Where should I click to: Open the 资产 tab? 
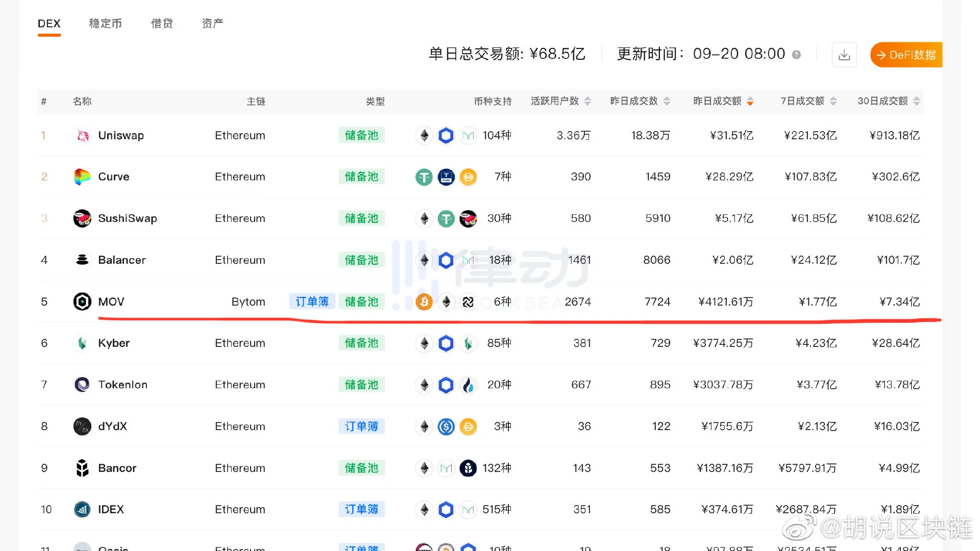point(212,23)
